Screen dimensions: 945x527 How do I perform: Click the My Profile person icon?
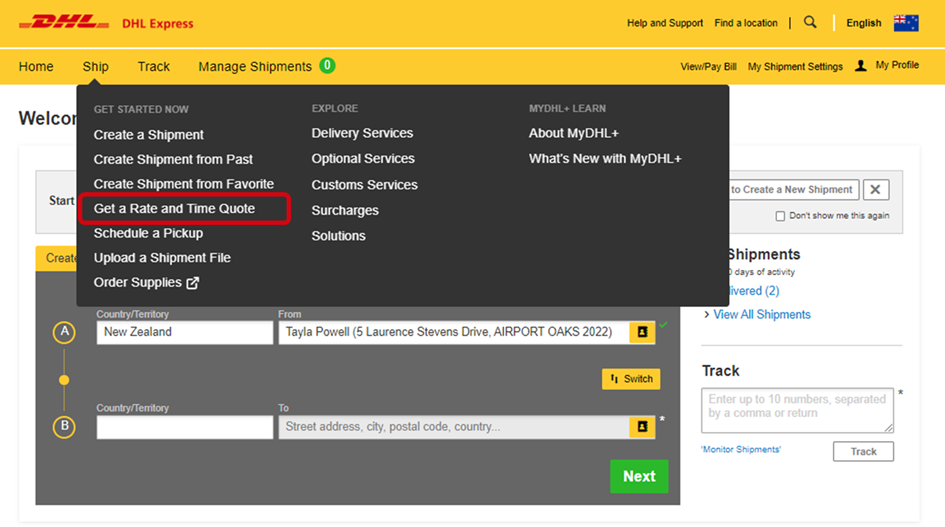click(861, 66)
